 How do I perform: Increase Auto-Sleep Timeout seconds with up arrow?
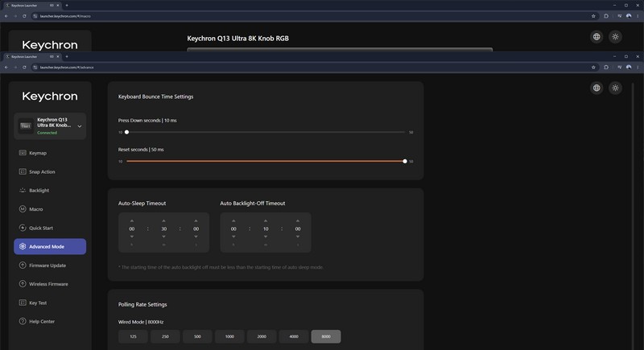tap(196, 220)
